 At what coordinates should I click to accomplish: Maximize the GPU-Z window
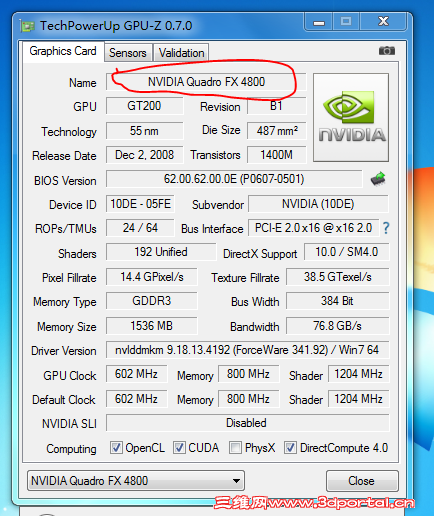coord(346,22)
